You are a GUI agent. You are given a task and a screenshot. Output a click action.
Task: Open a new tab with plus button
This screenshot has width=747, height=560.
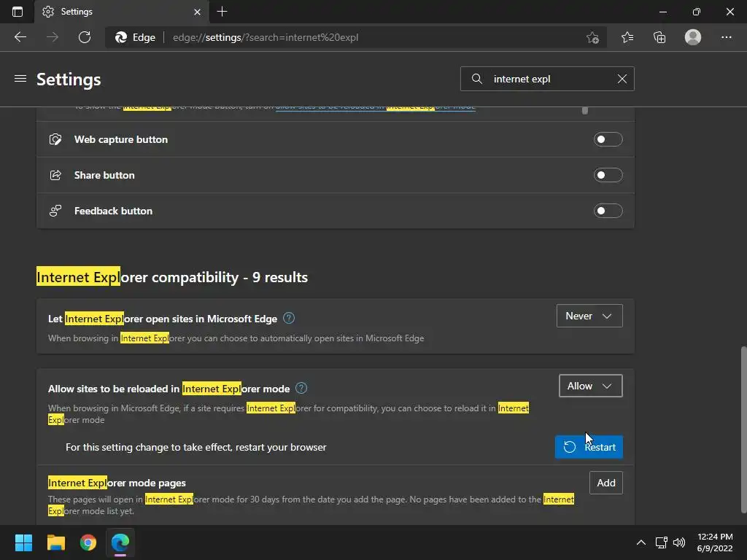(x=222, y=12)
